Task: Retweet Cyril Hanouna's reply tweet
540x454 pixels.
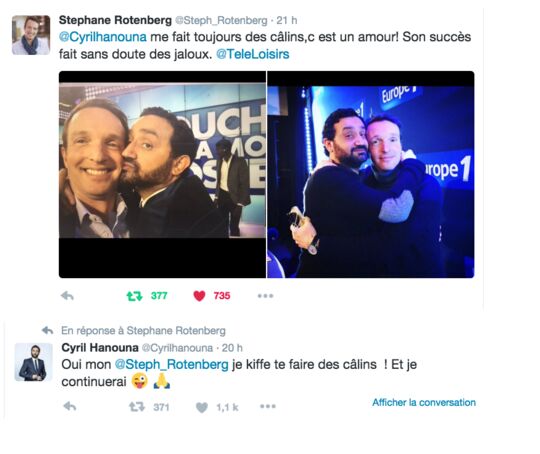Action: click(x=137, y=407)
